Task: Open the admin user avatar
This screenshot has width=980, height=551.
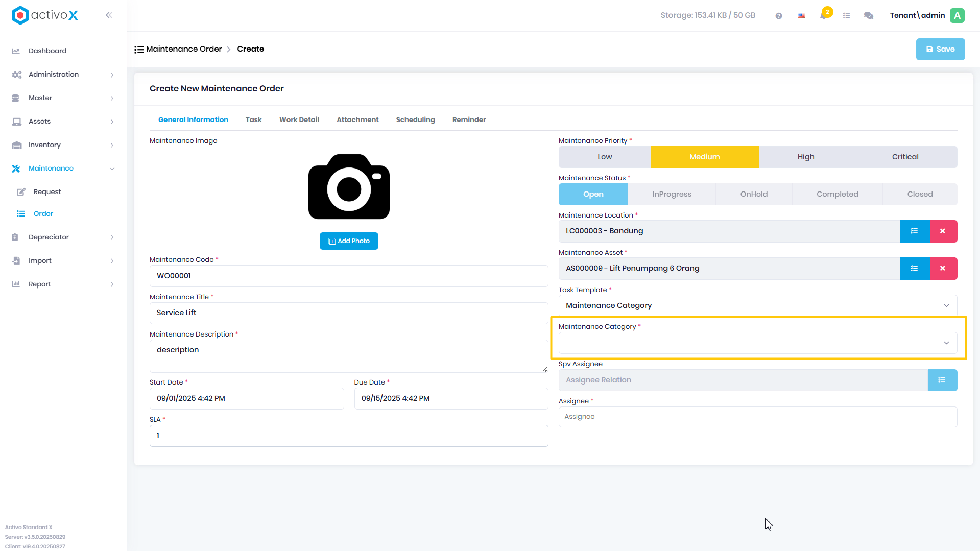Action: [x=957, y=15]
